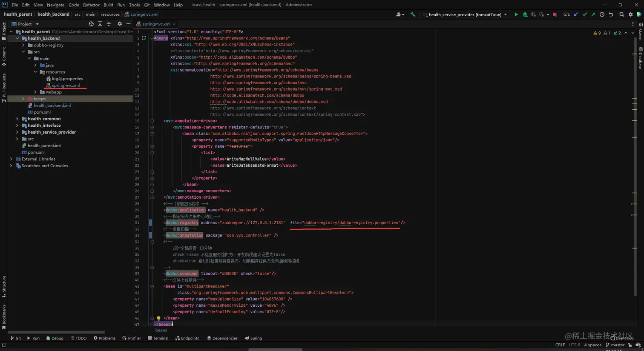Open Search Everywhere magnifier

tap(621, 14)
